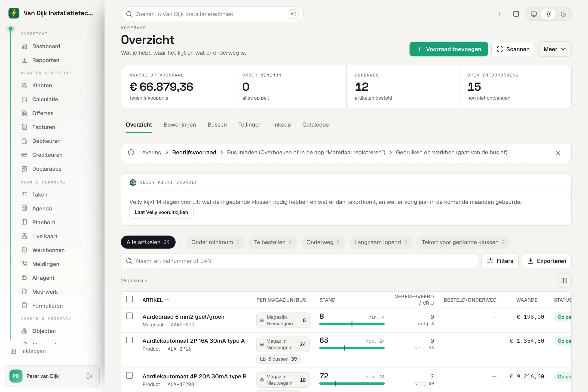
Task: Open the Meer dropdown menu
Action: click(x=555, y=49)
